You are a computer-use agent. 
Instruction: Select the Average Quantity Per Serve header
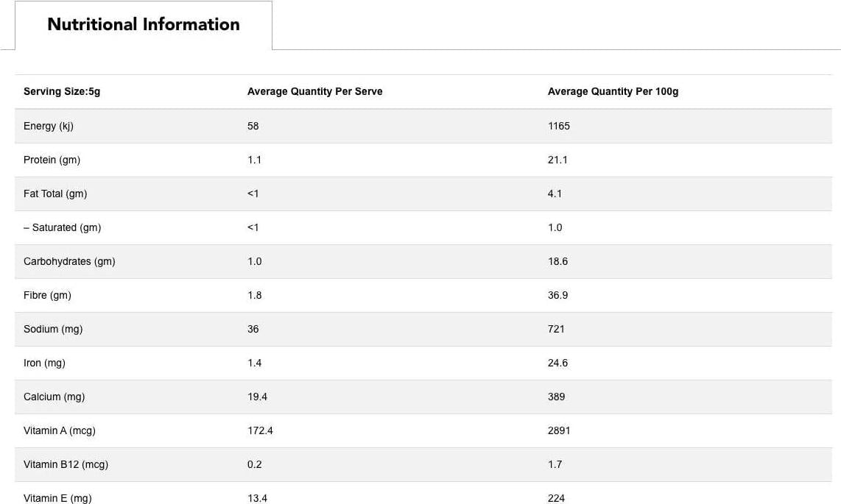click(x=314, y=92)
